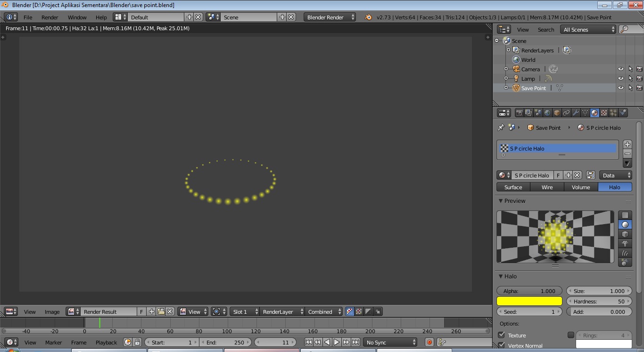Remove the selected material slot (minus)
The width and height of the screenshot is (644, 352).
pos(627,154)
